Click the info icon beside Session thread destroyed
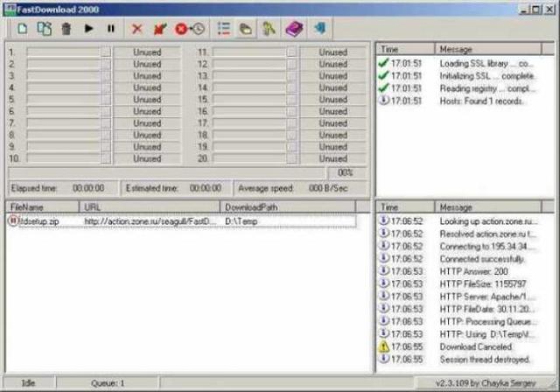Viewport: 560px width, 392px height. point(383,359)
